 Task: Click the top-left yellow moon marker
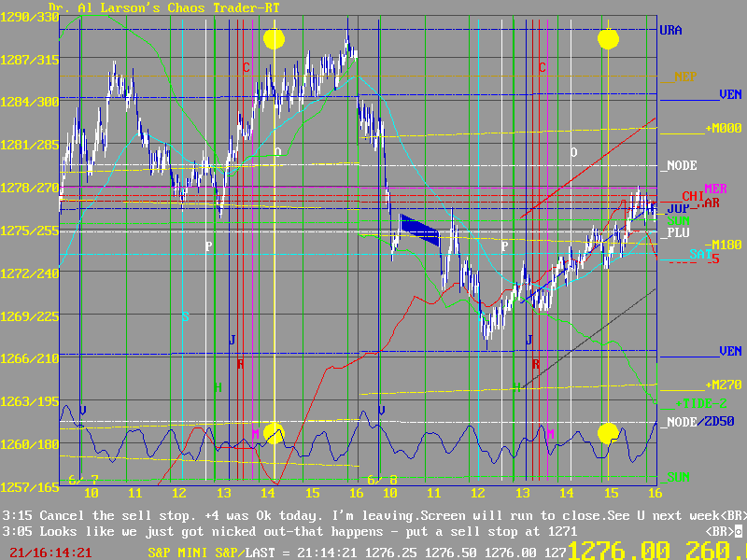[x=274, y=38]
